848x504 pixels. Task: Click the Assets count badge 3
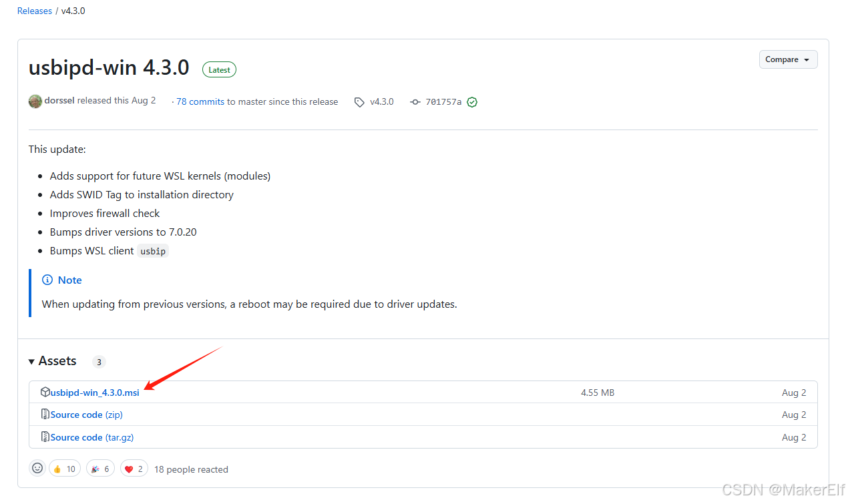[x=99, y=362]
